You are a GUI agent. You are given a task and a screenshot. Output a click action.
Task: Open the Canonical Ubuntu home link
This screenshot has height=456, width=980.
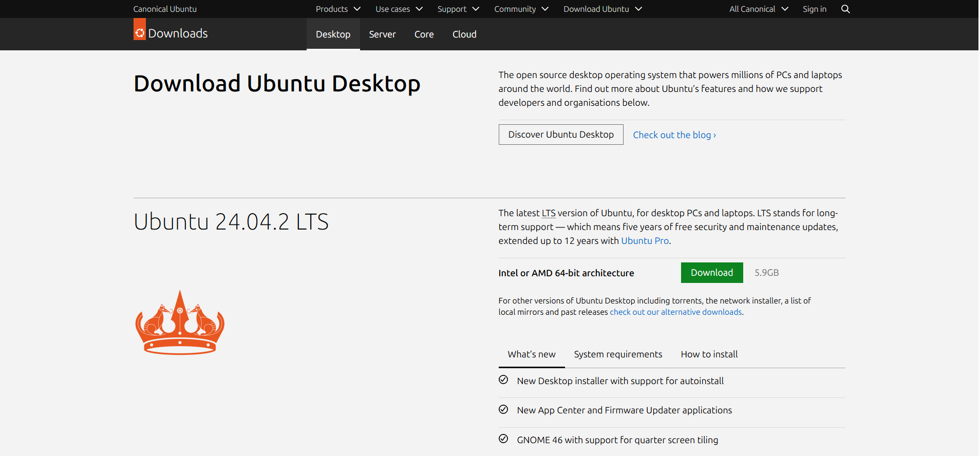pos(165,9)
